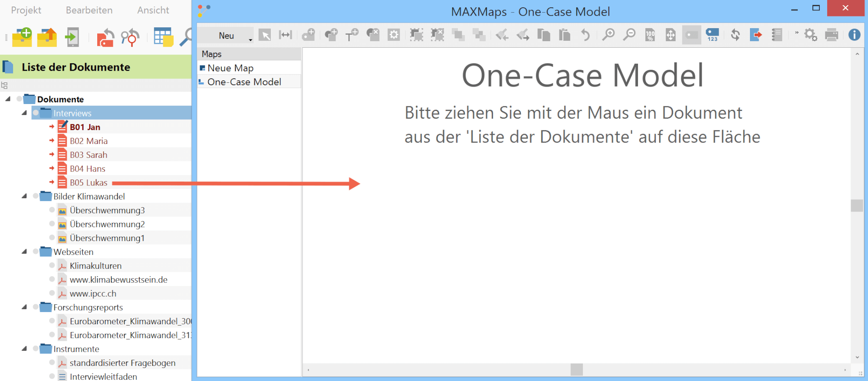Collapse the Interviews folder
This screenshot has width=868, height=381.
(x=24, y=113)
